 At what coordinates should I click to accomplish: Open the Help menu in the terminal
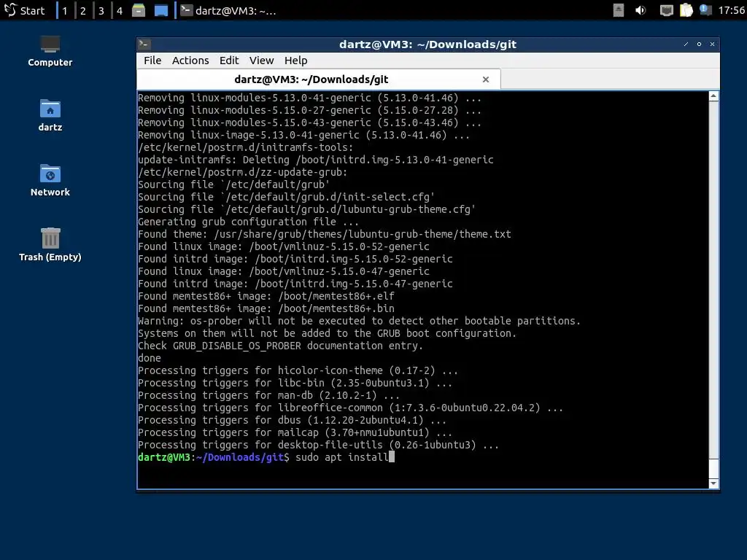[x=296, y=61]
